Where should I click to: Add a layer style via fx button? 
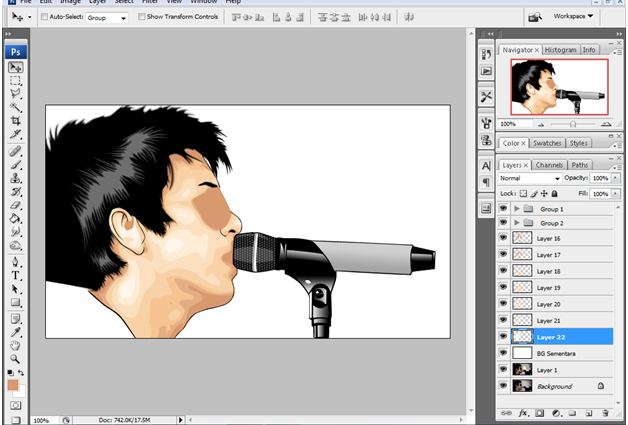pyautogui.click(x=523, y=413)
